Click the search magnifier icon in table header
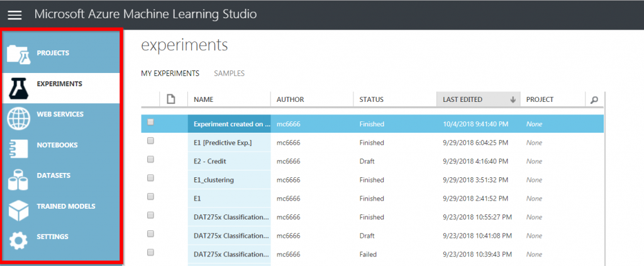 pos(593,99)
